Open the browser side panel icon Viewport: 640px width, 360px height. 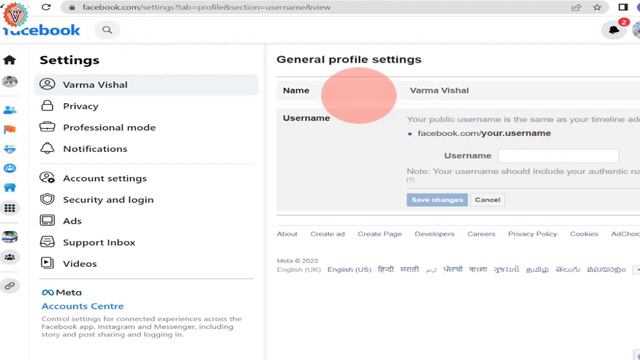tap(623, 7)
